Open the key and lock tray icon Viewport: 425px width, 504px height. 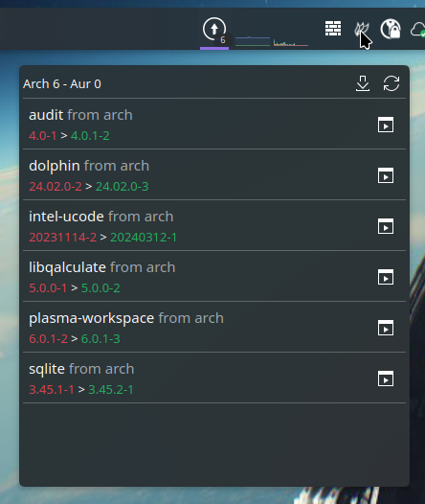pyautogui.click(x=391, y=29)
